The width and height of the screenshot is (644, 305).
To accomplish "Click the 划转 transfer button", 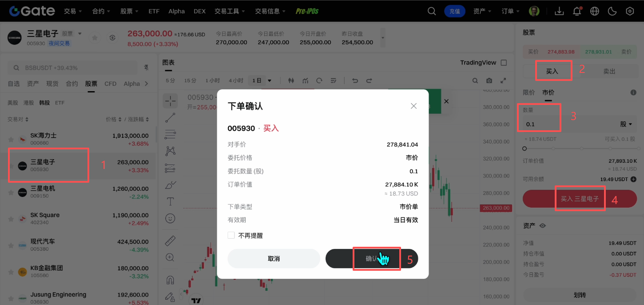I will (580, 295).
